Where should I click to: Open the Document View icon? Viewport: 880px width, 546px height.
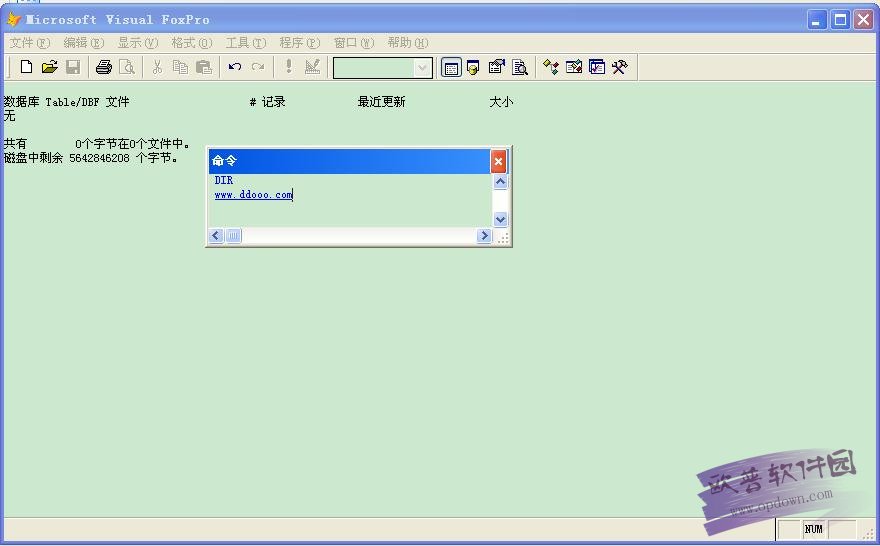[x=520, y=67]
